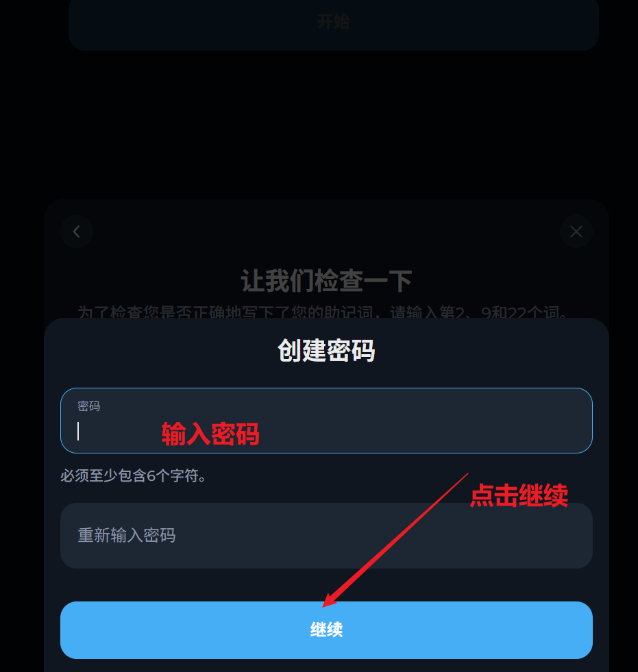Click the 创建密码 dialog title
The height and width of the screenshot is (672, 638).
pyautogui.click(x=326, y=350)
